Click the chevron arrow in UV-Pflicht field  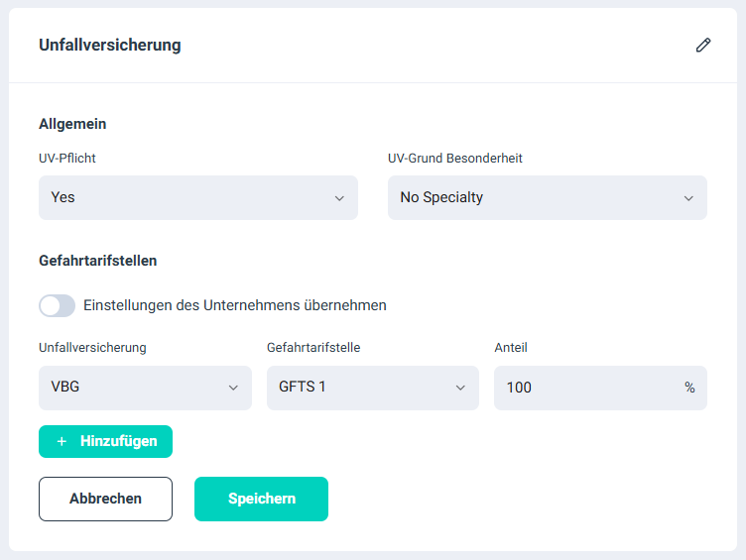click(339, 198)
